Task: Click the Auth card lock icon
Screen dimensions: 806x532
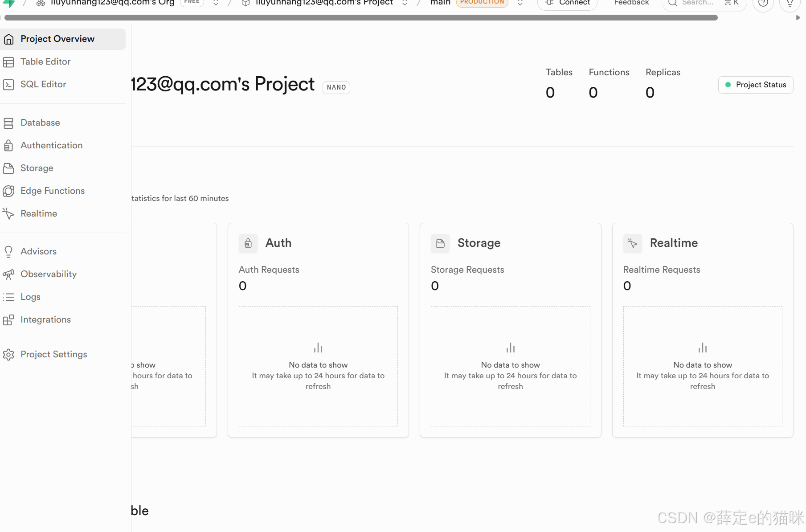Action: tap(248, 243)
